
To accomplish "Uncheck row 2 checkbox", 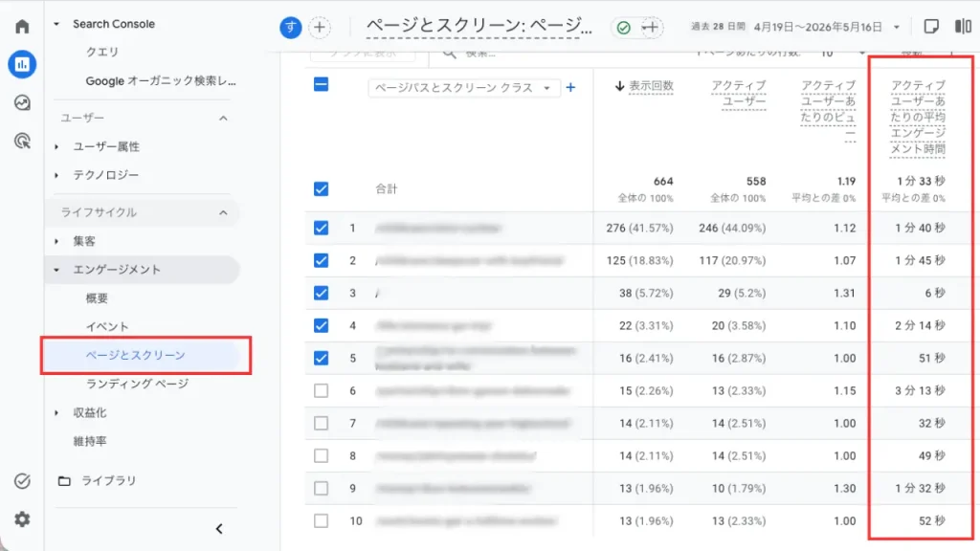I will (322, 260).
